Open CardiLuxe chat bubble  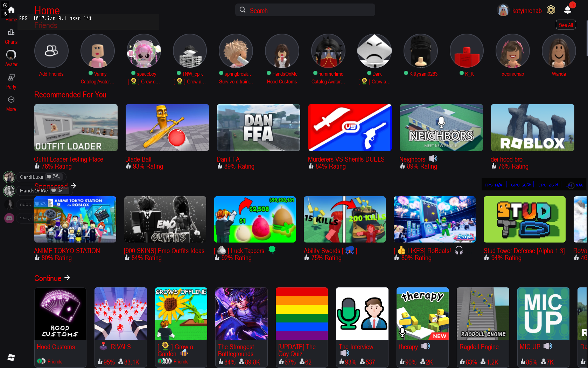click(x=41, y=177)
